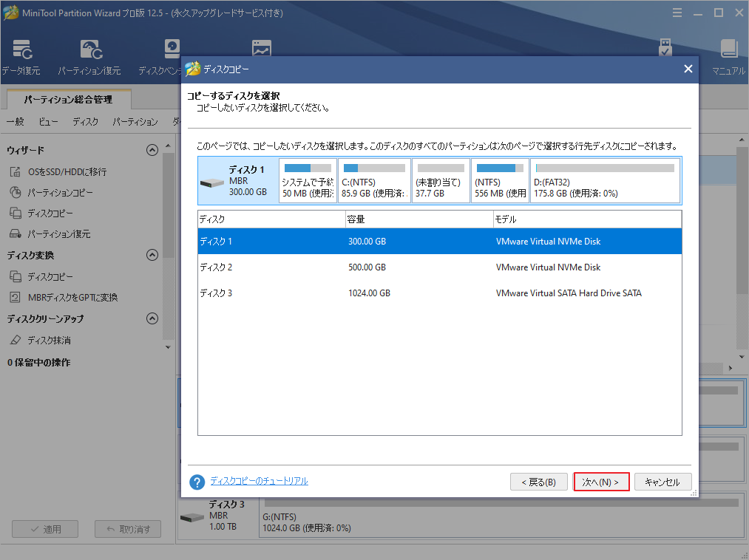
Task: Collapse the ディスククリーンアップ section
Action: [152, 318]
